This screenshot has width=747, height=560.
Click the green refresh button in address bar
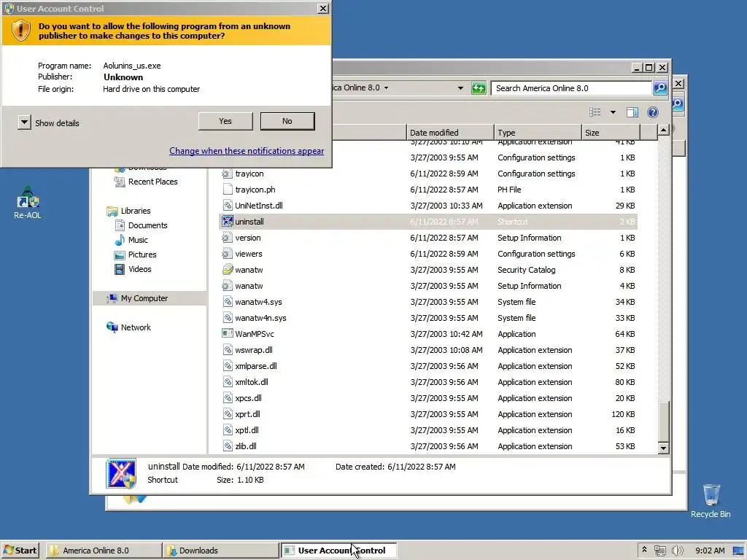tap(478, 88)
